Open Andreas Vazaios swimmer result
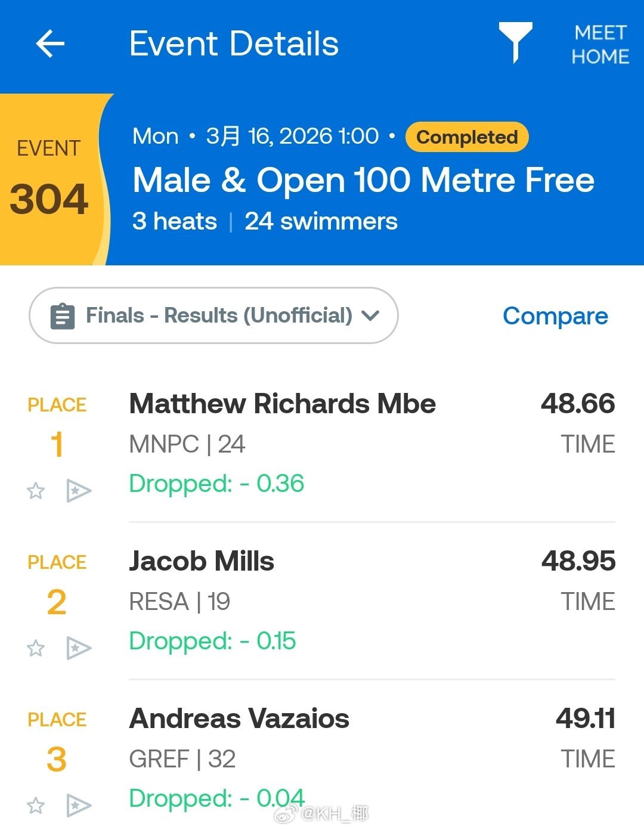644x830 pixels. click(x=239, y=718)
